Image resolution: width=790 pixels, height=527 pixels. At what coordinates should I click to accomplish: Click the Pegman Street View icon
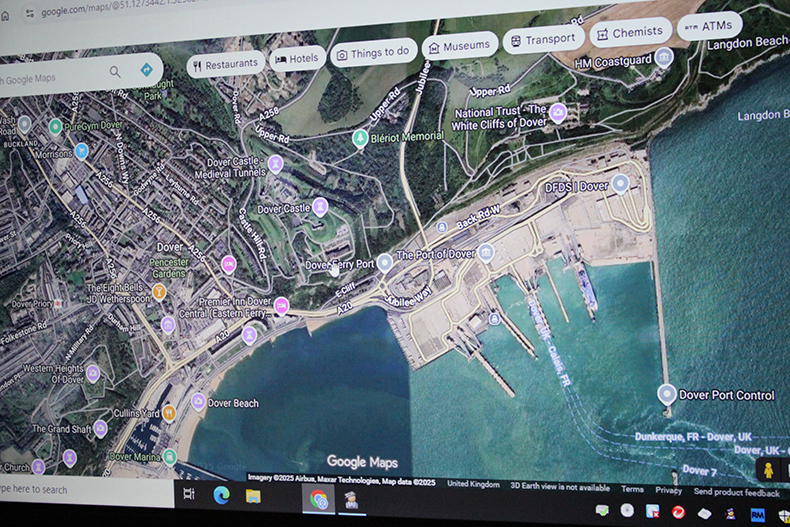coord(769,470)
